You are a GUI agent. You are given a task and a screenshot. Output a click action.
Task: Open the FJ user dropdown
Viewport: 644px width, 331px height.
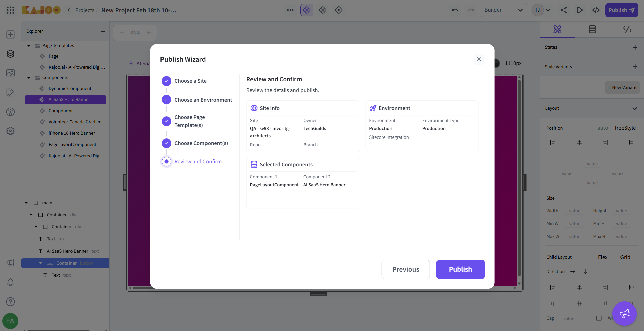(x=541, y=10)
